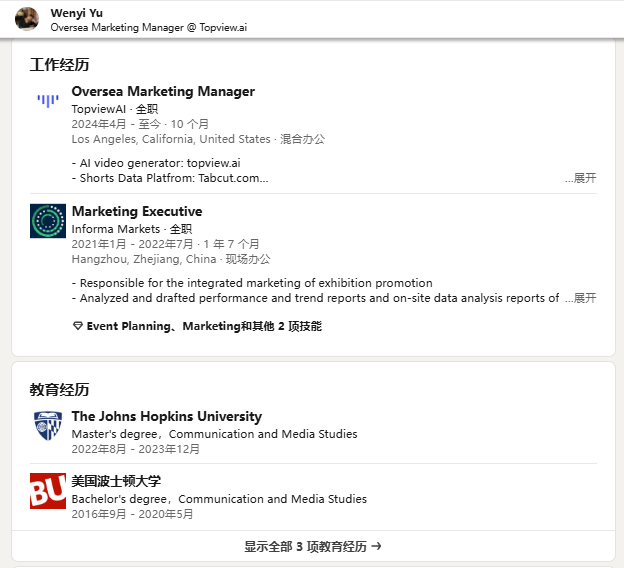The image size is (624, 568).
Task: Click the TopviewAI company logo icon
Action: tap(48, 101)
